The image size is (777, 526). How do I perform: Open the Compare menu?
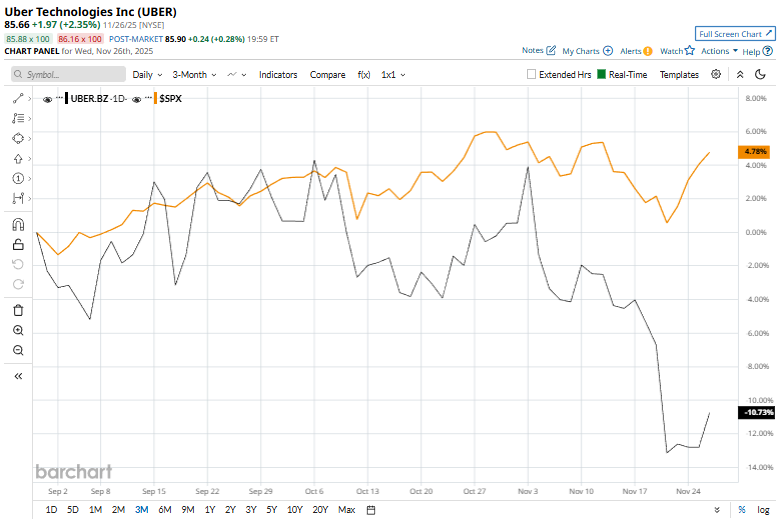click(x=328, y=75)
